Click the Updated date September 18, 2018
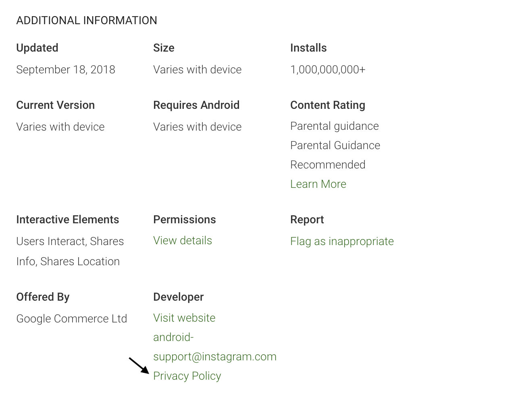The height and width of the screenshot is (395, 532). tap(66, 69)
